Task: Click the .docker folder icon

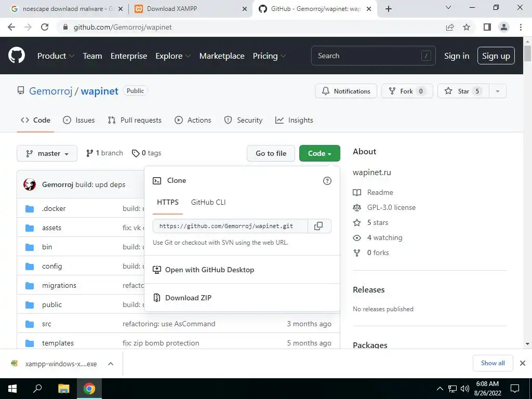Action: tap(30, 209)
